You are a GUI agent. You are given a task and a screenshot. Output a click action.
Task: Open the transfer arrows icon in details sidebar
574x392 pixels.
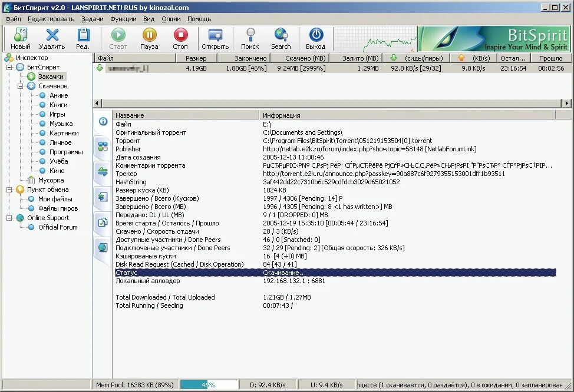click(103, 171)
